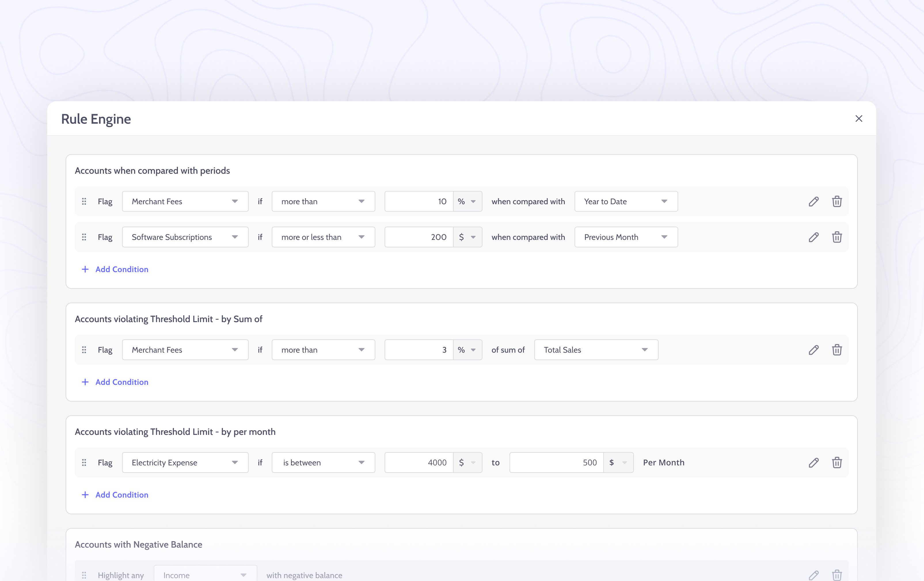This screenshot has height=581, width=924.
Task: Open the Total Sales account dropdown
Action: coord(596,349)
